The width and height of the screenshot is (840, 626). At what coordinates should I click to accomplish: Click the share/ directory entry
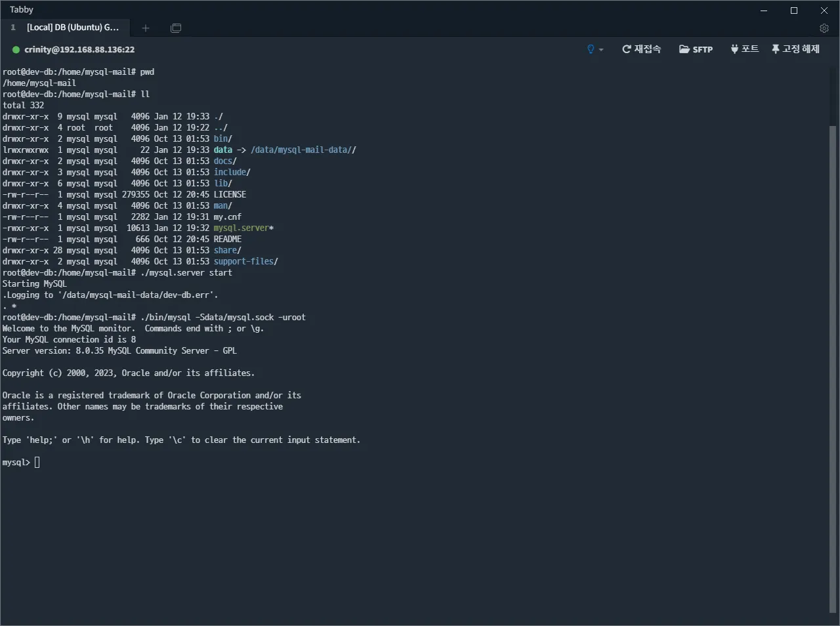click(x=228, y=251)
